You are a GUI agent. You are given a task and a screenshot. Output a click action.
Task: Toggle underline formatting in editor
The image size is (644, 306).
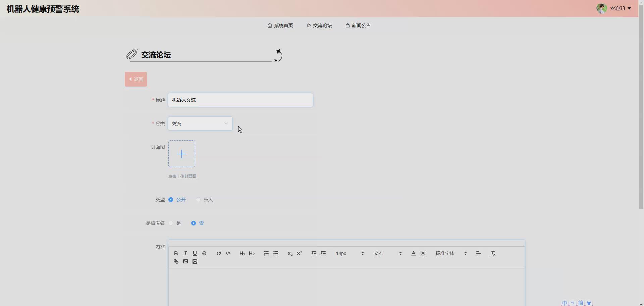click(x=195, y=253)
